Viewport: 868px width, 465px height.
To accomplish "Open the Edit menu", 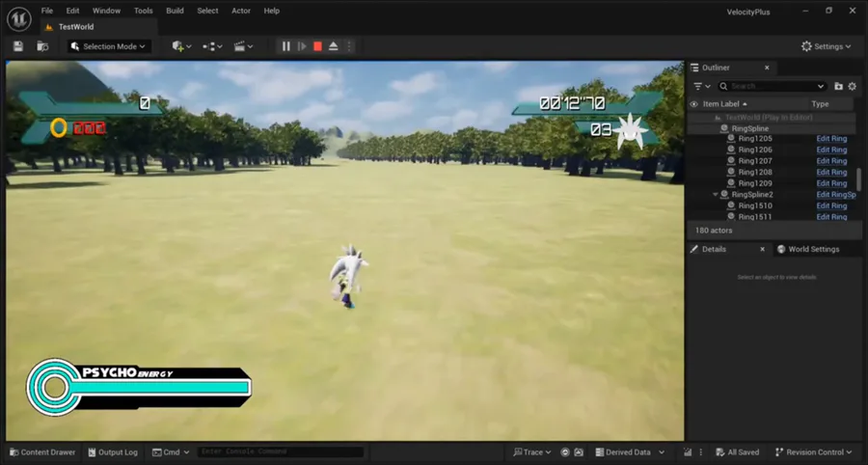I will tap(72, 11).
